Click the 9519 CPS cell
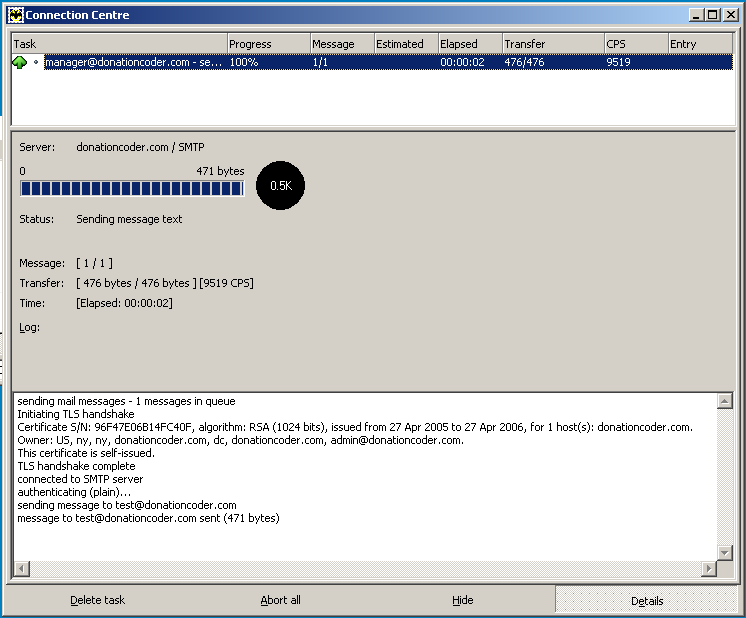746x618 pixels. coord(618,62)
